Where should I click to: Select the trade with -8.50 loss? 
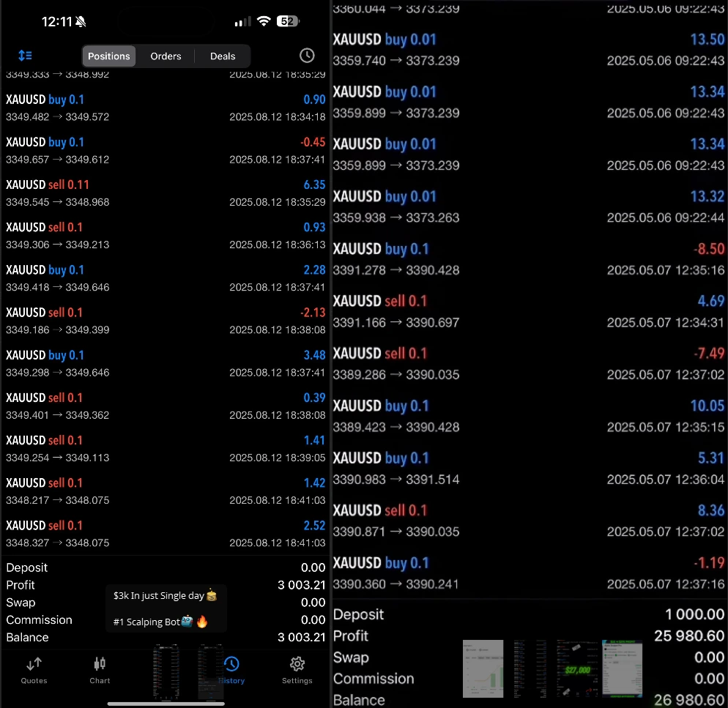(528, 258)
